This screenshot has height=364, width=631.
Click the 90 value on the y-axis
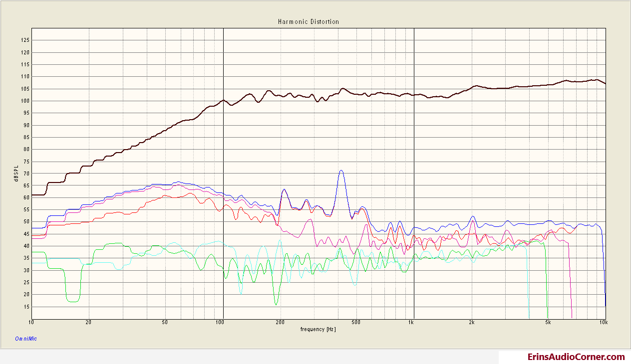tap(27, 125)
